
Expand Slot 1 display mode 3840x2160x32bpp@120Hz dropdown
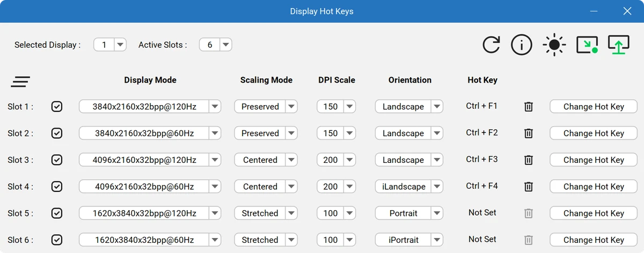[150, 107]
